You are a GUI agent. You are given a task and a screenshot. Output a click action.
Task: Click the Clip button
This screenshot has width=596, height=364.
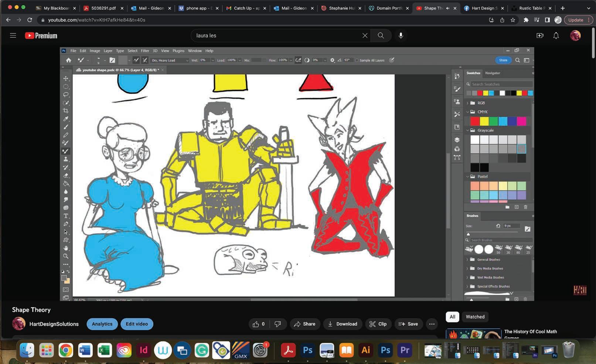pos(378,324)
